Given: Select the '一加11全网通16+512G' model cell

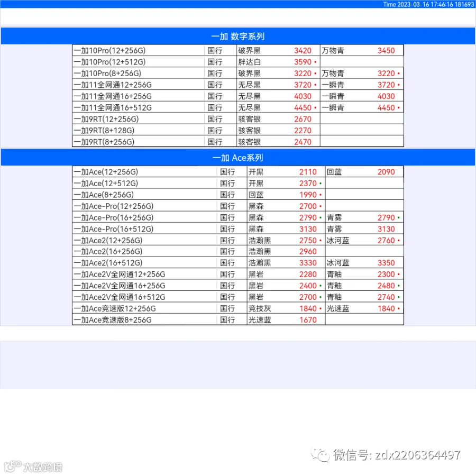Looking at the screenshot, I should click(139, 108).
